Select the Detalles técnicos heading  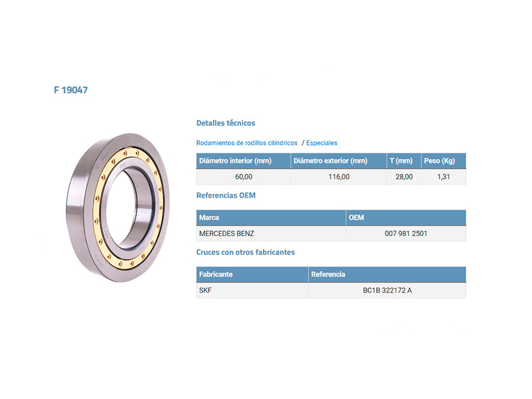(x=226, y=123)
